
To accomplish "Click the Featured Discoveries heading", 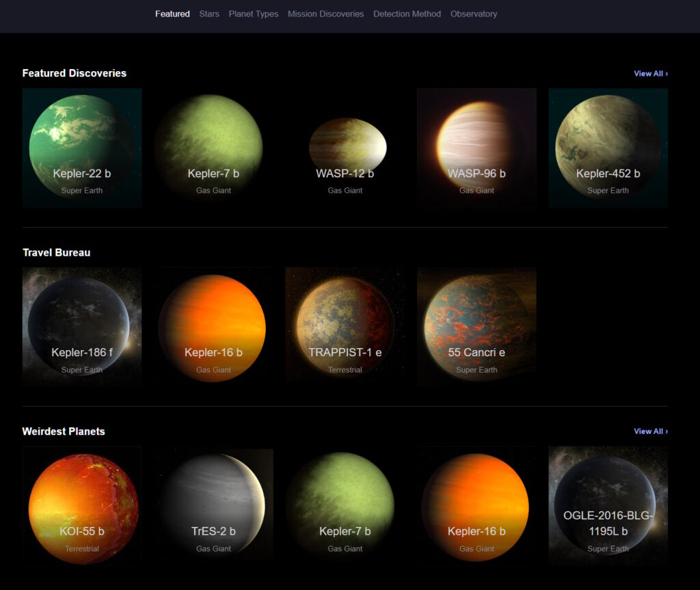I will coord(74,73).
